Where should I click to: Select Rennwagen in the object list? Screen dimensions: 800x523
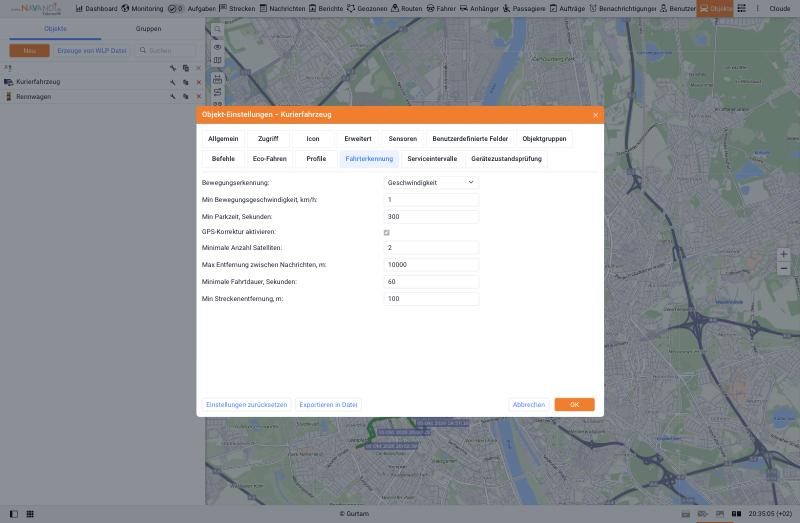pos(34,96)
